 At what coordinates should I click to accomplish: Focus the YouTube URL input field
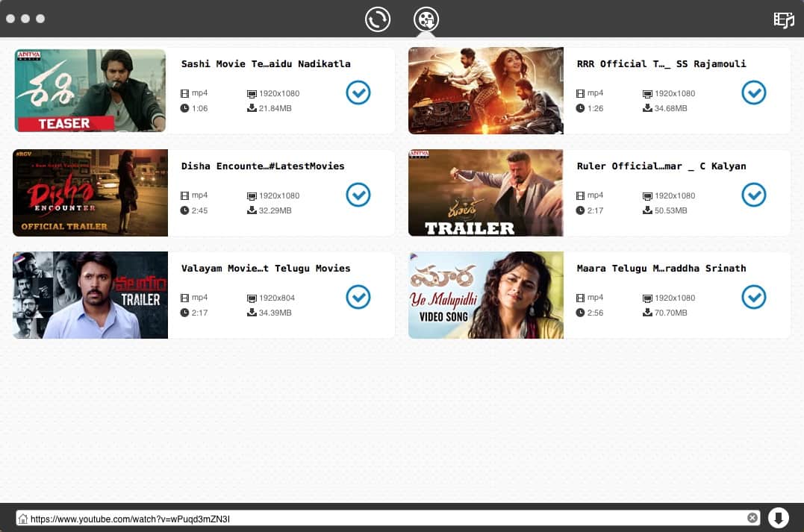click(387, 518)
